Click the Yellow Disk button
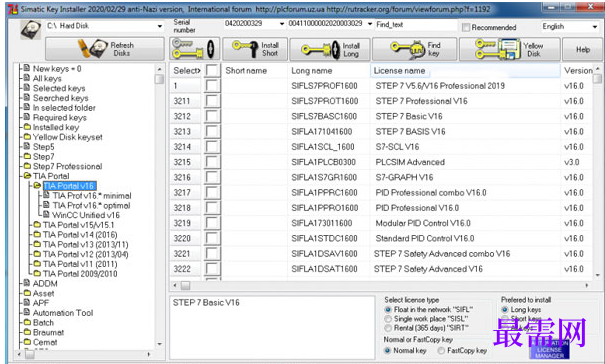Viewport: 605px width, 364px height. [510, 49]
